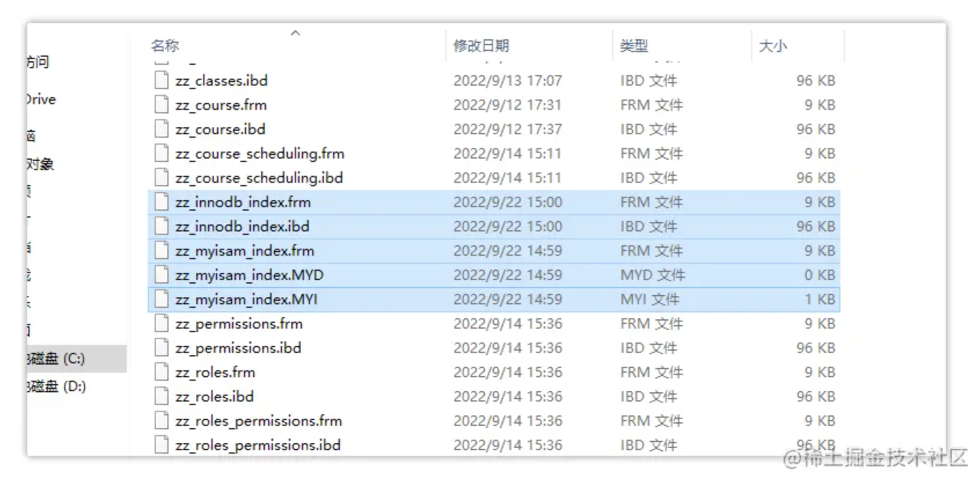The image size is (980, 485).
Task: Sort files by the 名称 column header
Action: click(x=165, y=46)
